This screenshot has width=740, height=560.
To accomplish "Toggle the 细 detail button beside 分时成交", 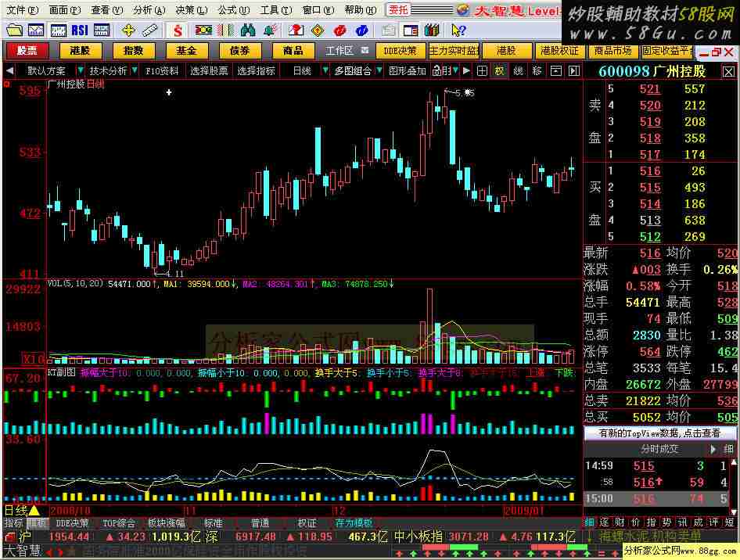I will coord(728,449).
